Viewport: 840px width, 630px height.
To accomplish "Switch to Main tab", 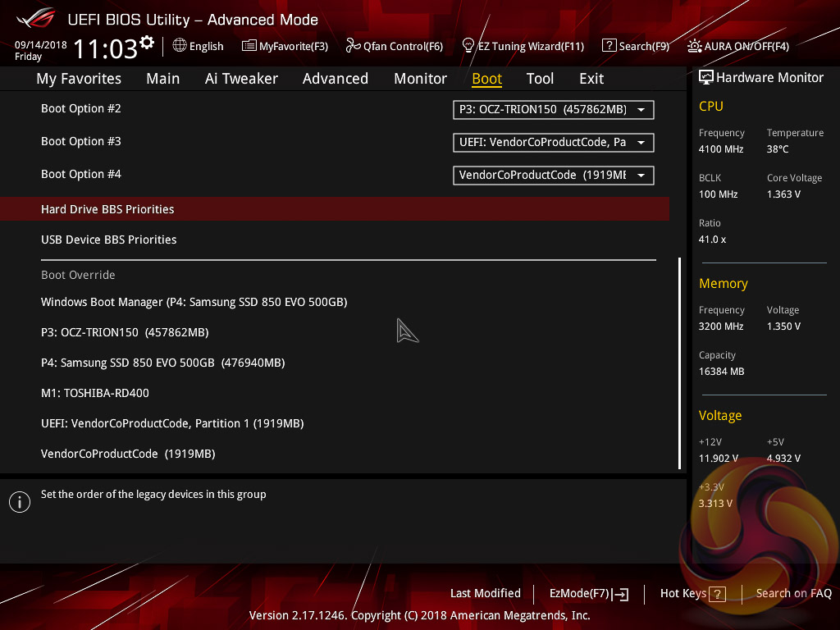I will [x=163, y=79].
